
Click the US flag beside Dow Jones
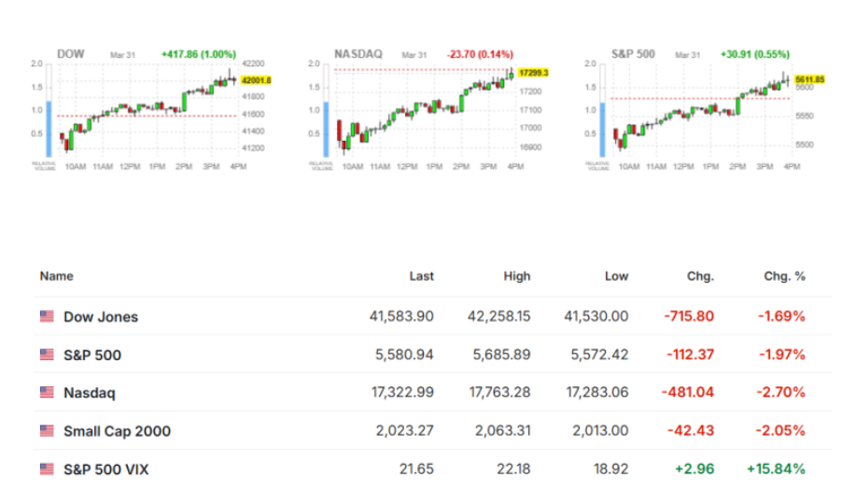pyautogui.click(x=47, y=316)
